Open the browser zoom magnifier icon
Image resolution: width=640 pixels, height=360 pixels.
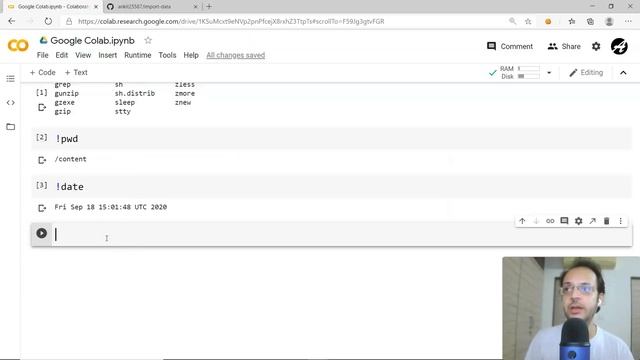coord(512,21)
